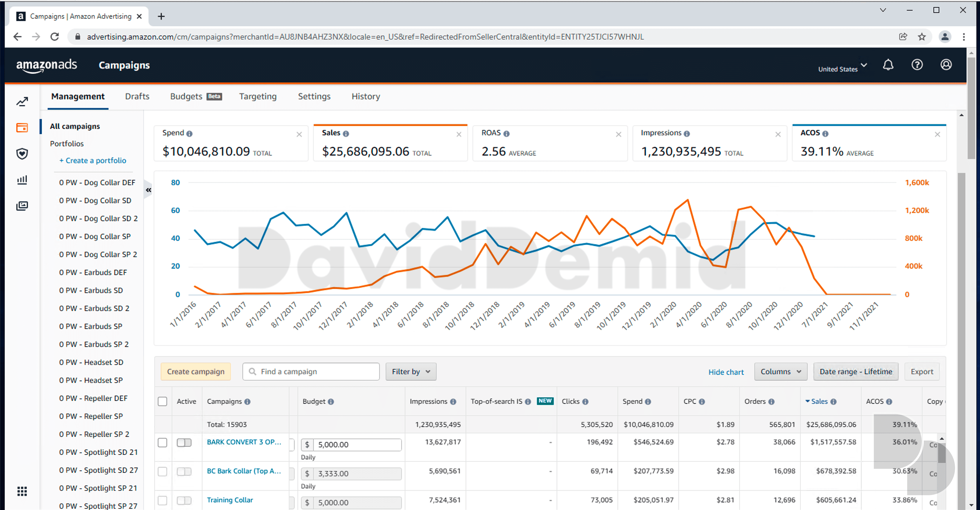Open the creative assets image icon in sidebar
Viewport: 980px width, 510px height.
22,206
